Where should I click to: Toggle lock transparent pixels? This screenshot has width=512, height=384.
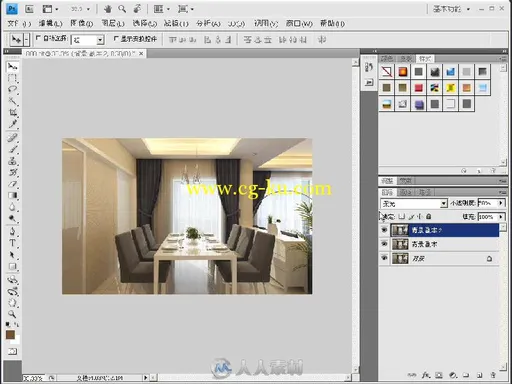click(402, 217)
